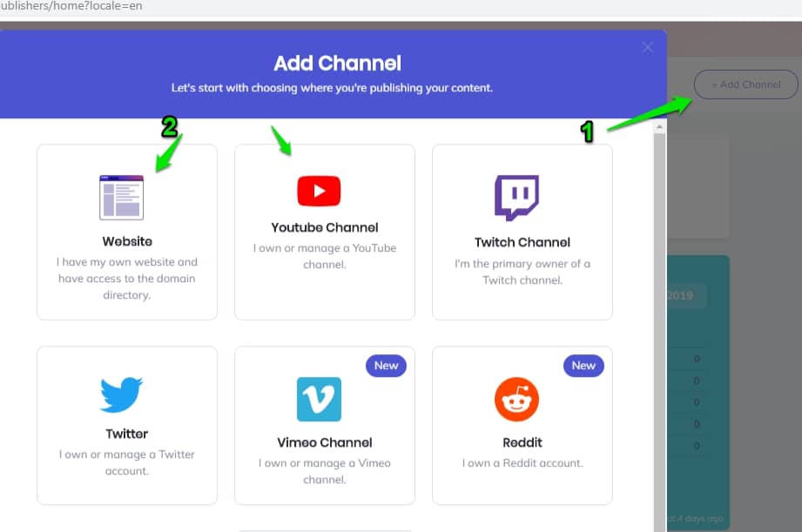Select the 'Website' card title
Screen dimensions: 802x532
click(127, 241)
